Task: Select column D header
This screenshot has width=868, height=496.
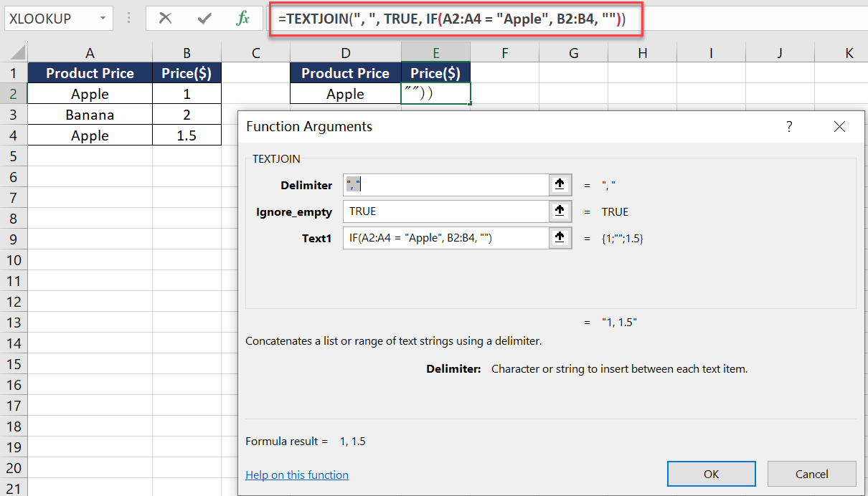Action: pyautogui.click(x=346, y=52)
